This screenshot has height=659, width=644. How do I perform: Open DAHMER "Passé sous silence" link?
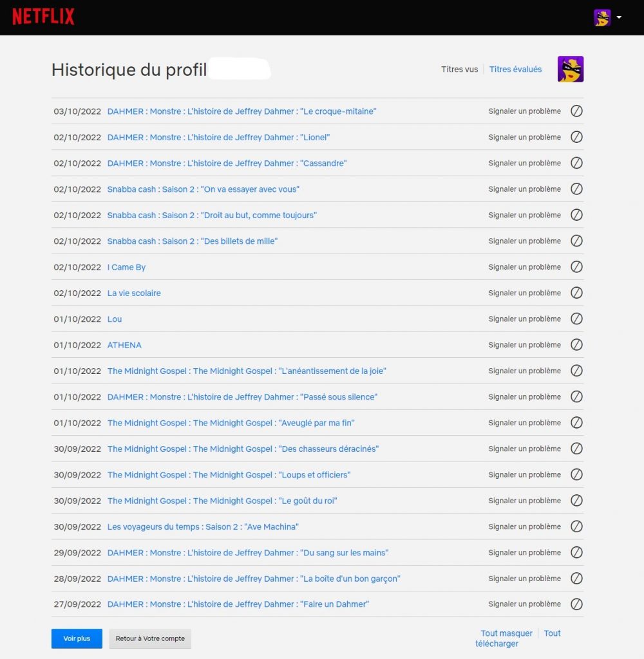242,397
